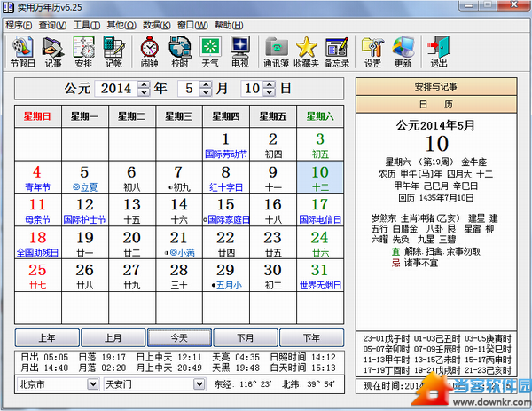Go to next month with 下月 button
Image resolution: width=532 pixels, height=411 pixels.
pos(246,338)
